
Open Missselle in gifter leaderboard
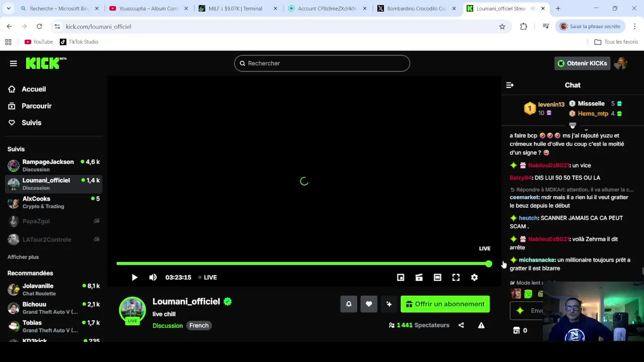point(591,104)
